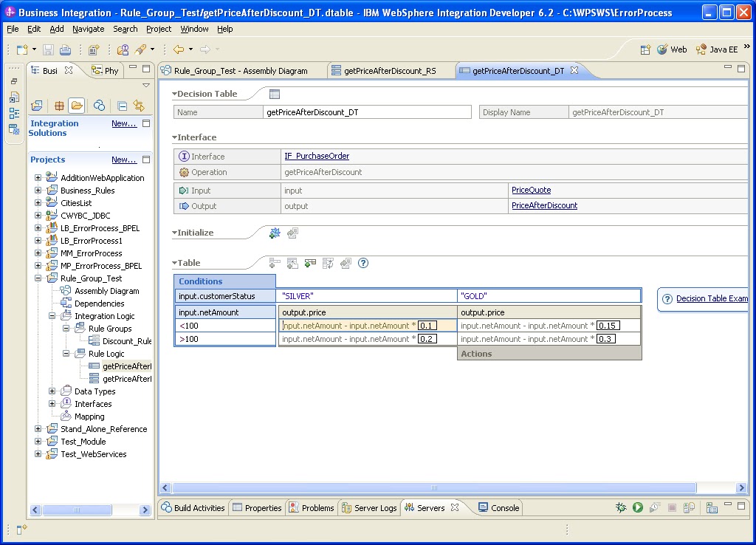Click the Back navigation arrow
756x545 pixels.
tap(179, 49)
